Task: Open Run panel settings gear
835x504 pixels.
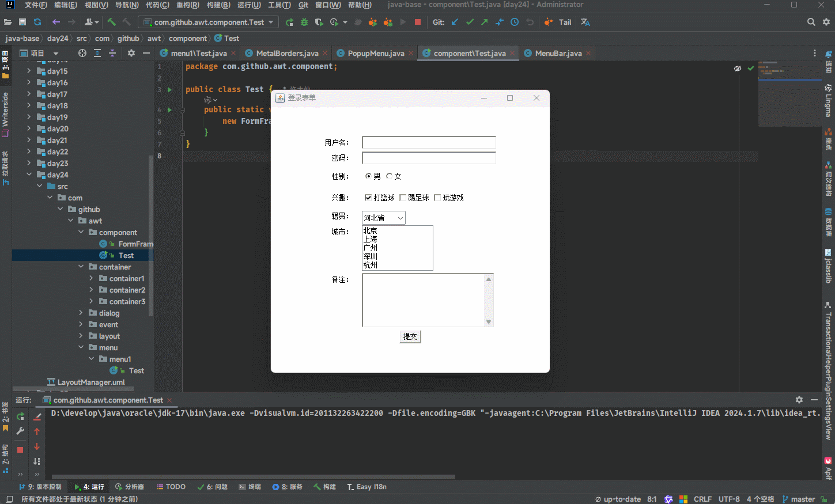Action: (799, 400)
